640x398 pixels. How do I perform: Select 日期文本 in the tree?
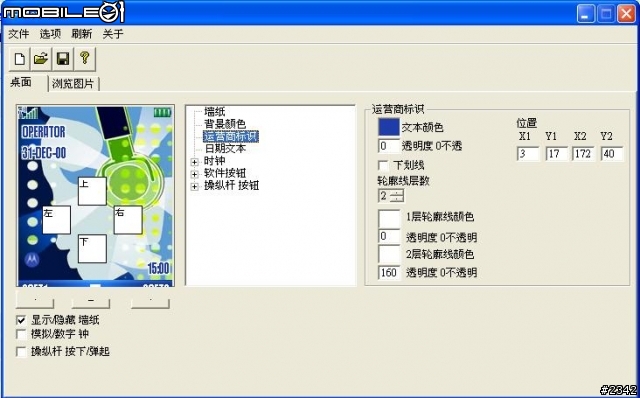click(225, 148)
